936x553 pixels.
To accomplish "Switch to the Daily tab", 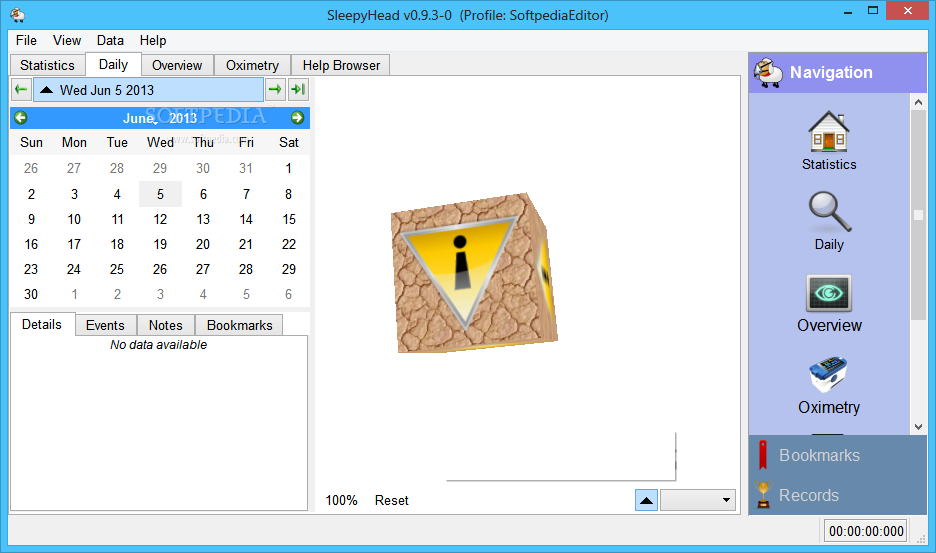I will [113, 64].
